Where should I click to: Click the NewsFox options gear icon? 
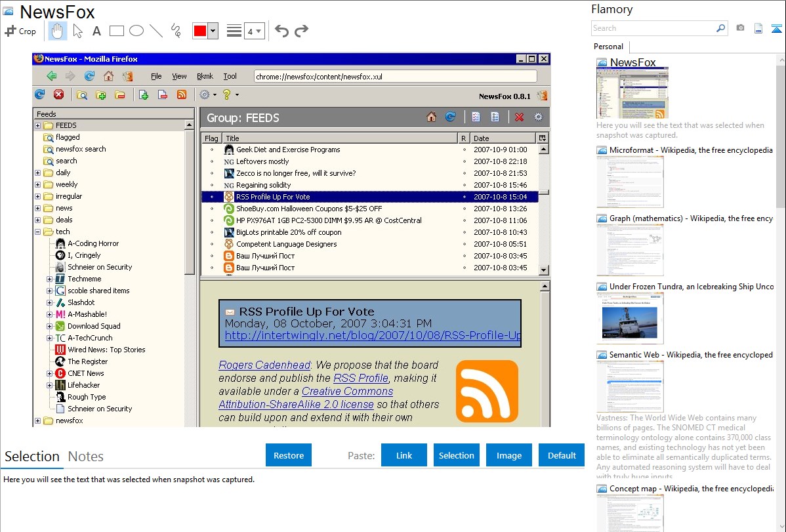click(x=205, y=94)
